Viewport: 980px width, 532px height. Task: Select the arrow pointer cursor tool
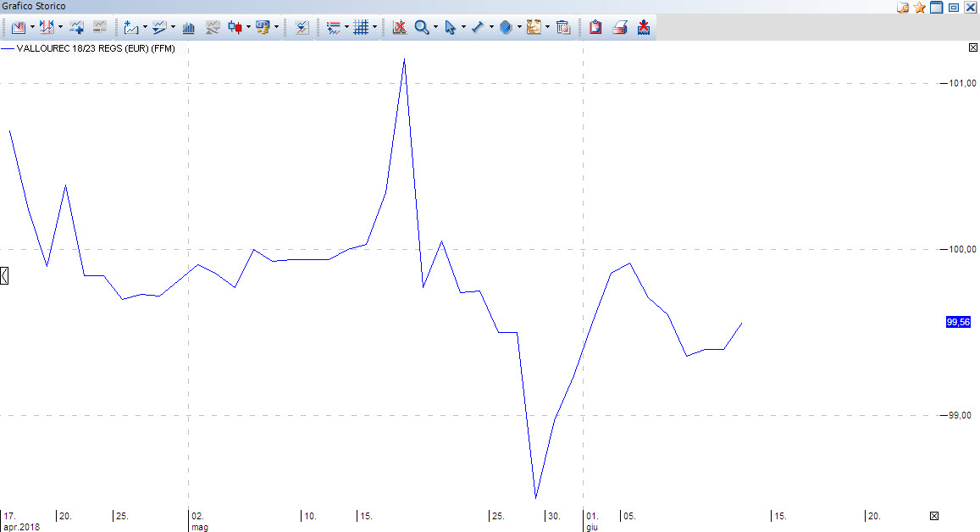[x=450, y=27]
